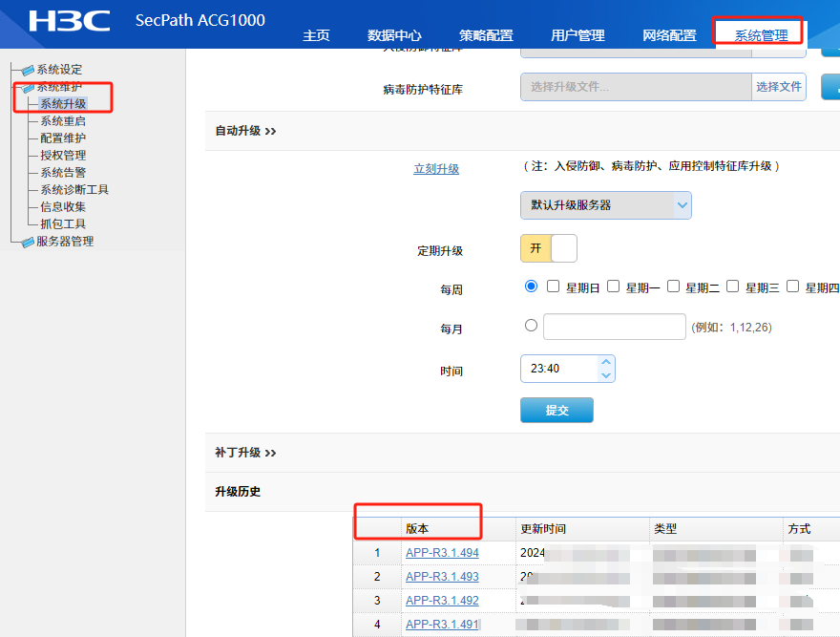840x637 pixels.
Task: Open 抓包工具 in the sidebar
Action: coord(63,224)
